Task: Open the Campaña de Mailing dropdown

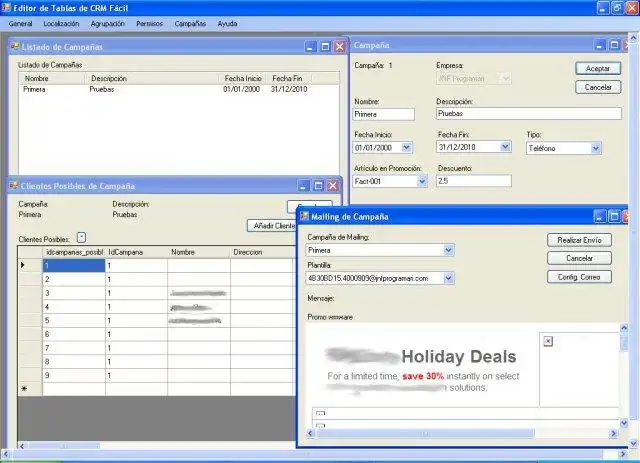Action: (448, 250)
